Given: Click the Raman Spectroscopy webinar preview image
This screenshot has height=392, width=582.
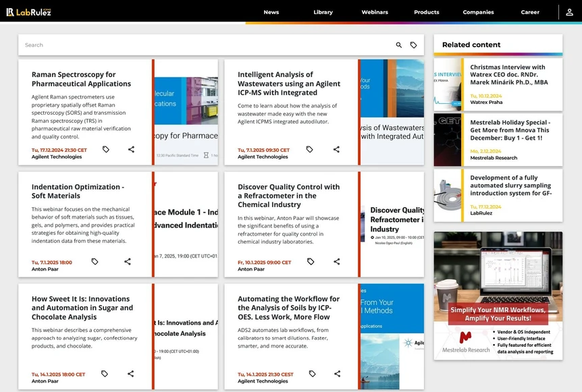Looking at the screenshot, I should [x=186, y=112].
